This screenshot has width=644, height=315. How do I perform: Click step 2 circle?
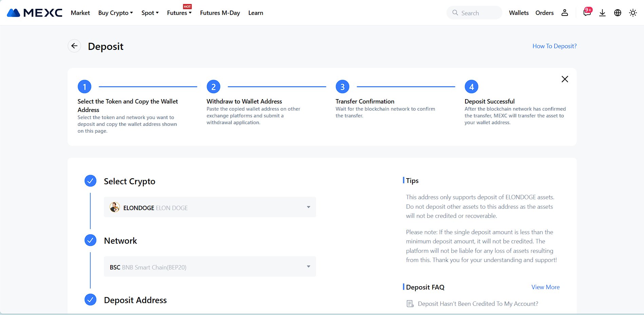(x=214, y=87)
